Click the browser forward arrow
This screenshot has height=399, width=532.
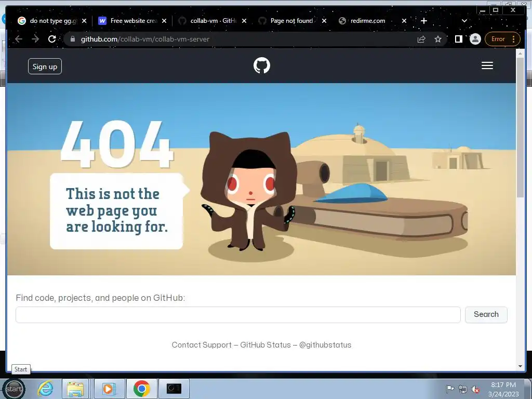[35, 39]
